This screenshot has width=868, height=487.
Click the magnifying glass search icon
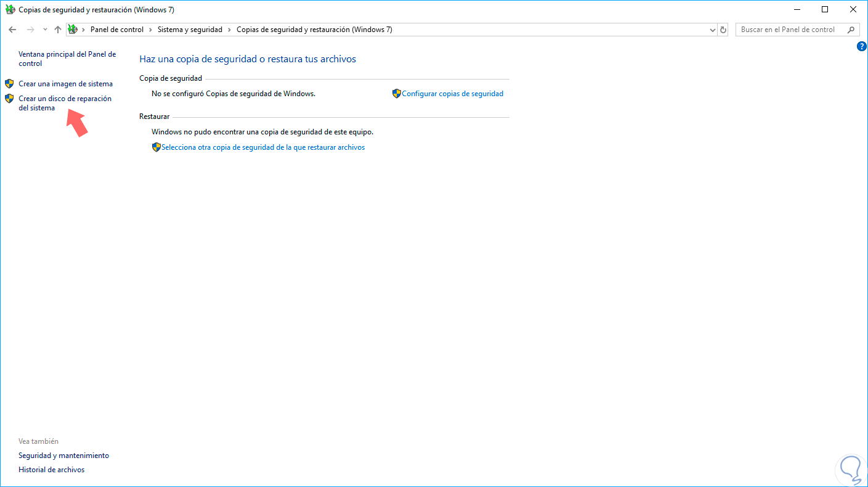click(851, 30)
